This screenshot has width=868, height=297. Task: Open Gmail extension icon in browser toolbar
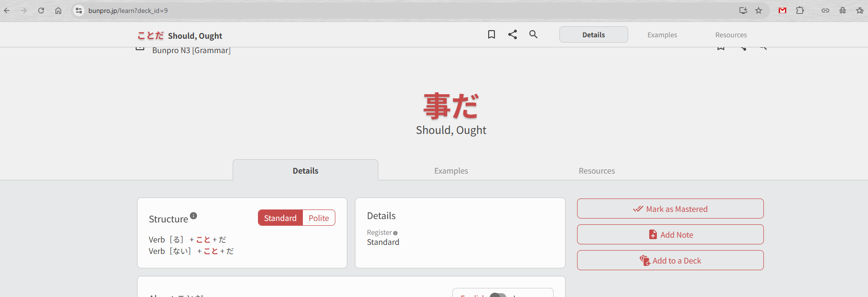(782, 11)
